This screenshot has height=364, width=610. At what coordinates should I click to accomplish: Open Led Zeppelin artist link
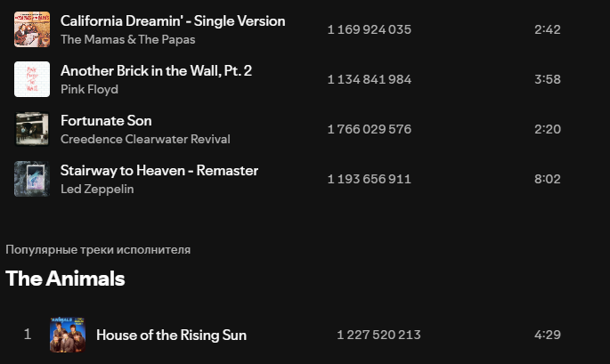point(97,189)
